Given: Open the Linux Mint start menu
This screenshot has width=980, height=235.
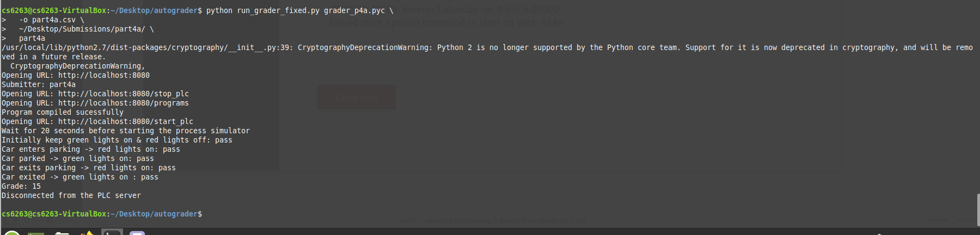Looking at the screenshot, I should pos(12,233).
